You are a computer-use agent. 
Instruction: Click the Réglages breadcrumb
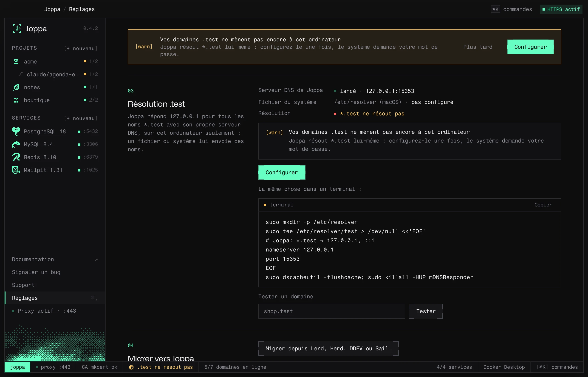point(82,9)
